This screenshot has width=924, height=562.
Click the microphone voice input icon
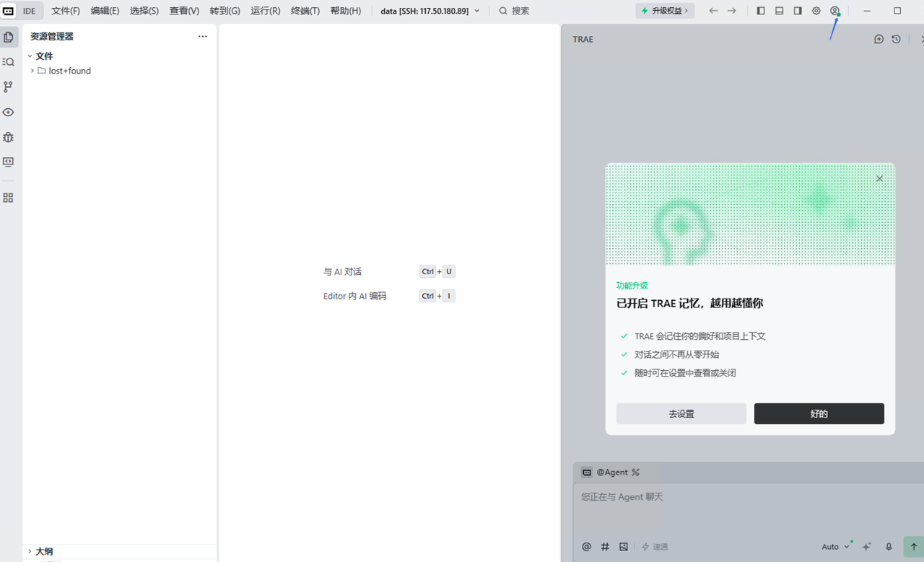(x=889, y=547)
